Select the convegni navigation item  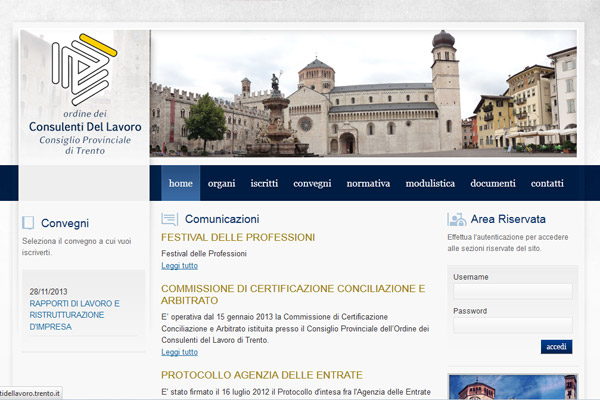312,184
